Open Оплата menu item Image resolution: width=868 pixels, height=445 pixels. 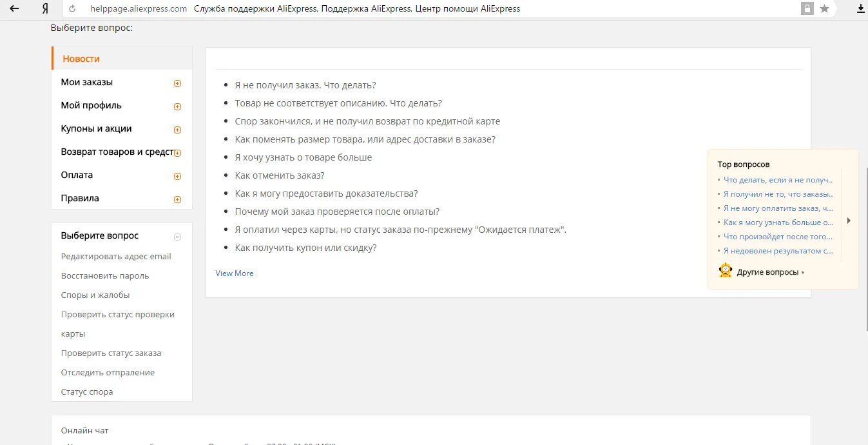[x=77, y=175]
